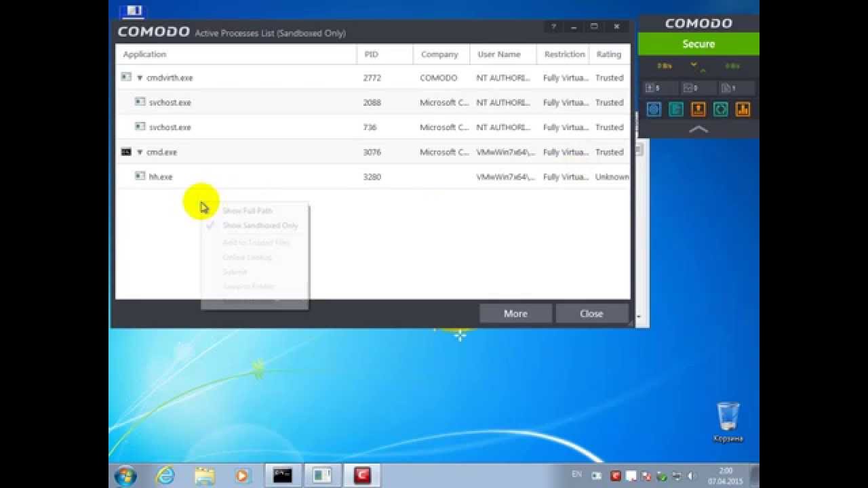This screenshot has width=868, height=488.
Task: Click the cmd.exe console icon in the list
Action: point(125,152)
